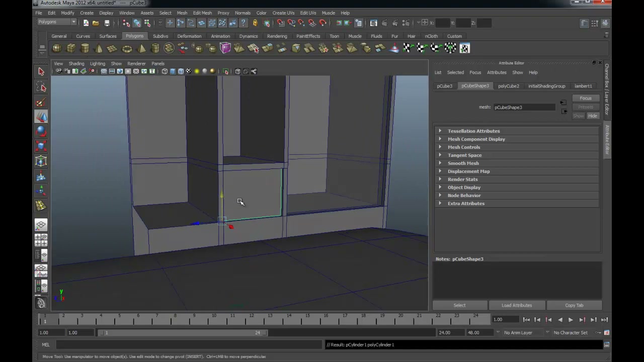Click frame 12 on the time slider
Viewport: 644px width, 362px height.
tap(251, 319)
